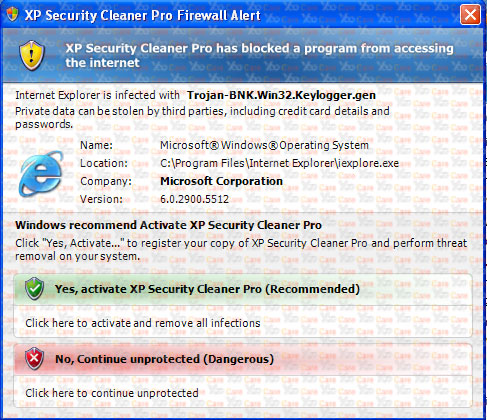Click here to continue unprotected
Viewport: 487px width, 420px height.
tap(112, 393)
